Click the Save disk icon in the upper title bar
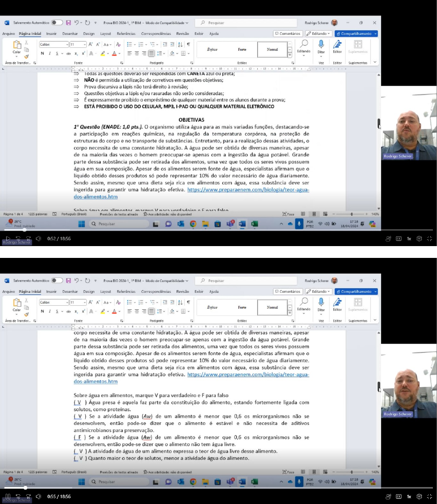Viewport: 437px width, 504px height. pyautogui.click(x=68, y=23)
